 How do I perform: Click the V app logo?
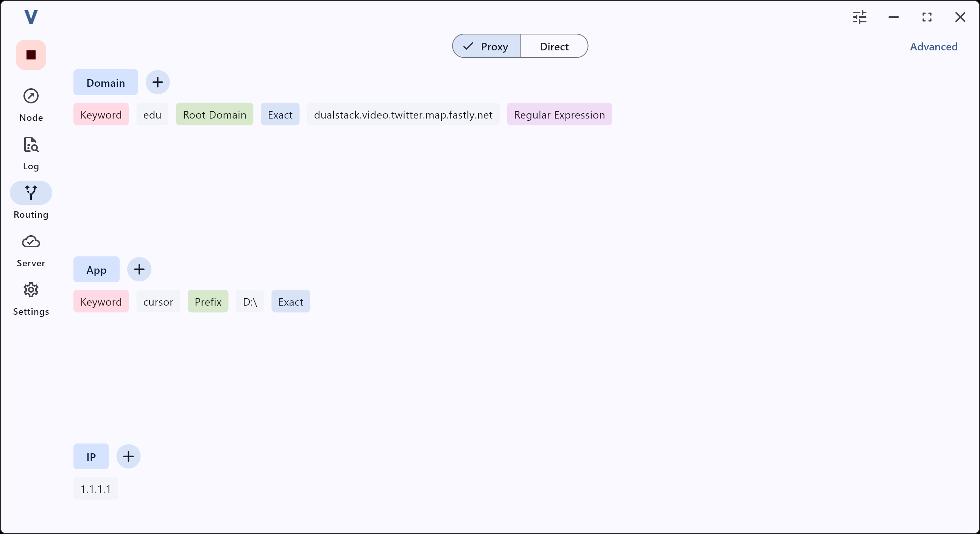pos(31,17)
